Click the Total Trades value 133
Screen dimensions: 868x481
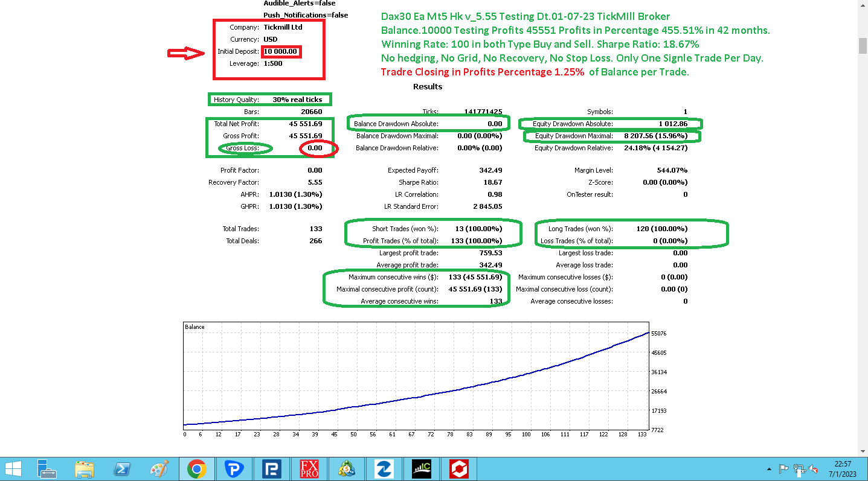315,229
